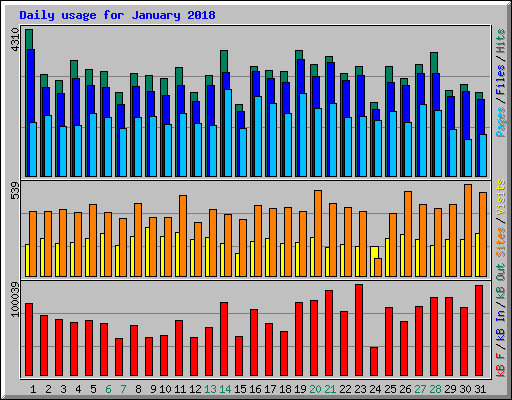Click day label 14 on the axis
512x400 pixels.
pyautogui.click(x=225, y=389)
